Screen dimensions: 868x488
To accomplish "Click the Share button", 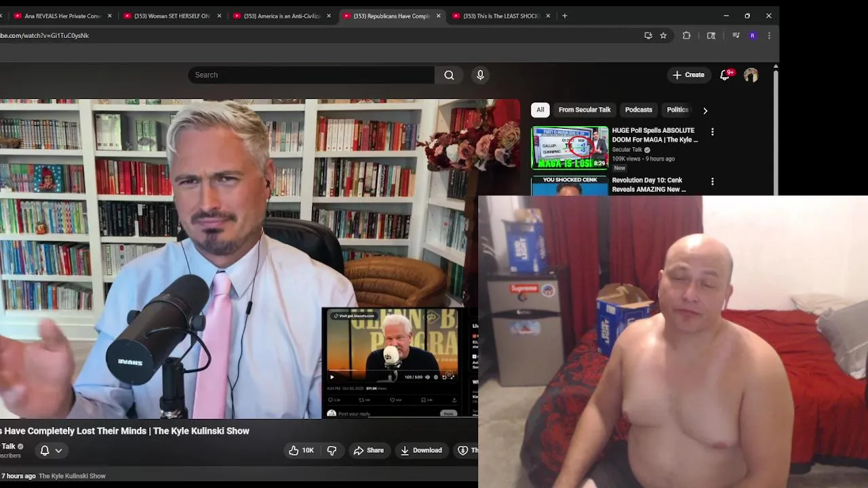I will (x=368, y=450).
